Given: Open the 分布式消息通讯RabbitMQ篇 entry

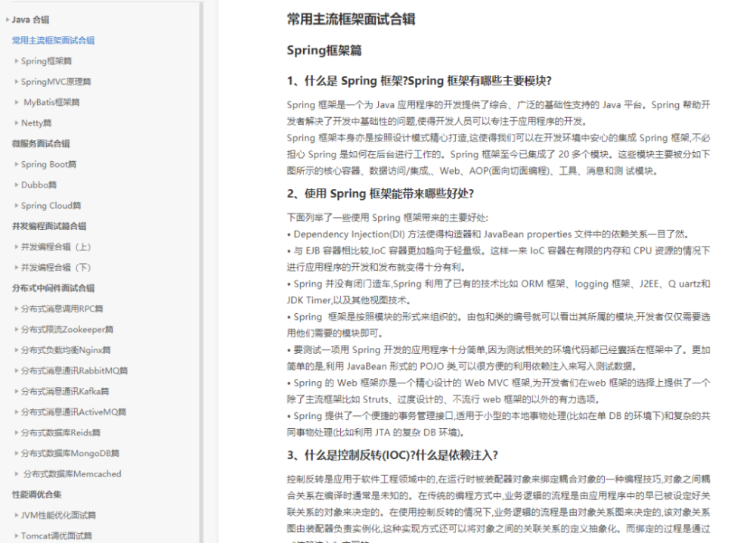Looking at the screenshot, I should (74, 371).
